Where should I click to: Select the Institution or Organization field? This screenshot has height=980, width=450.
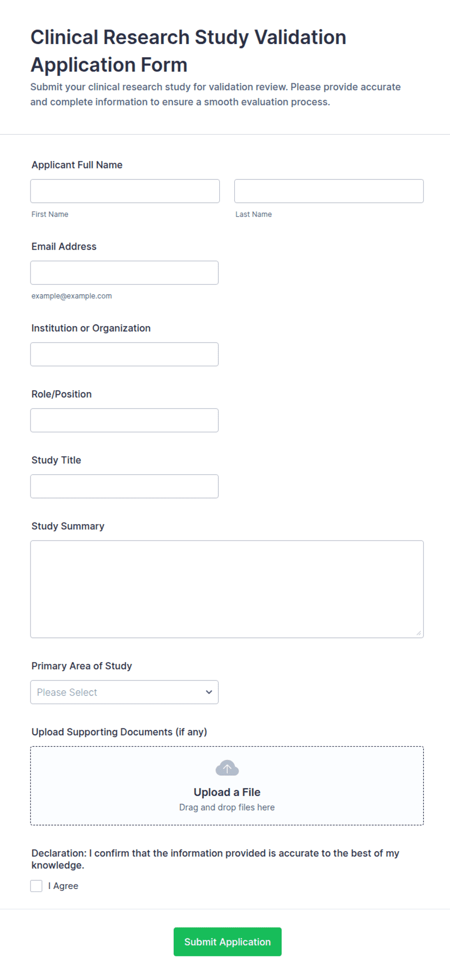point(124,354)
